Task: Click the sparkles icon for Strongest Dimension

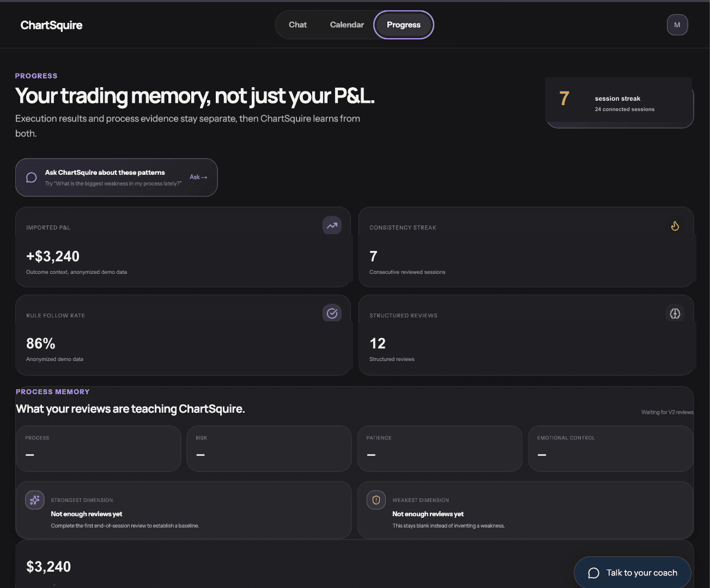Action: tap(35, 500)
